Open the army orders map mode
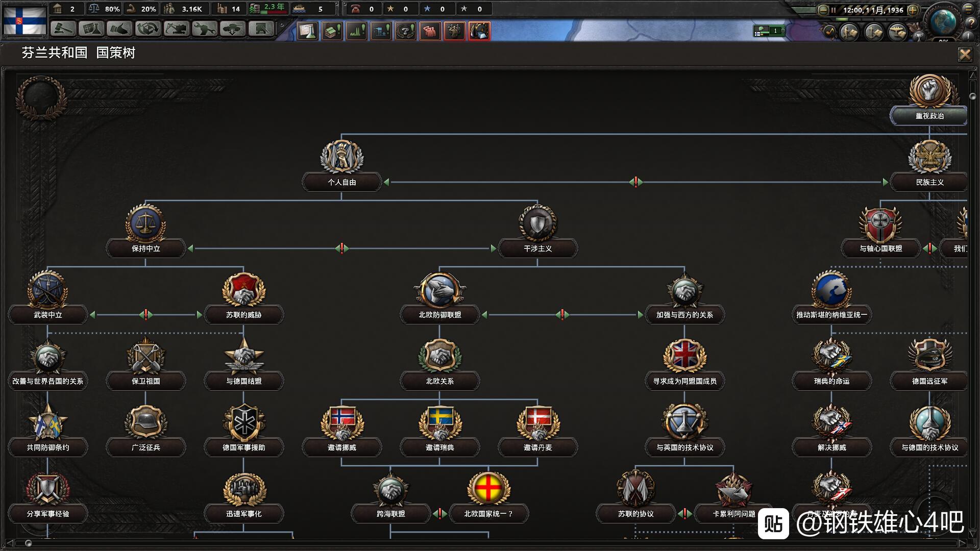 (849, 32)
